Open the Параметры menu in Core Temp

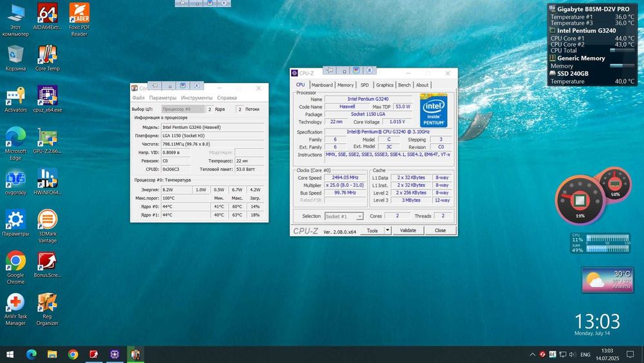[163, 98]
